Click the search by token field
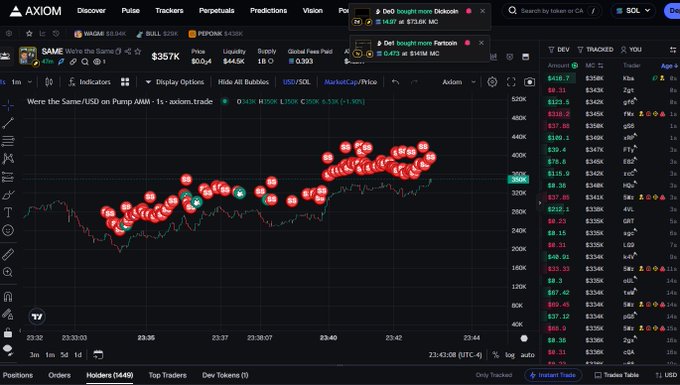 (552, 11)
